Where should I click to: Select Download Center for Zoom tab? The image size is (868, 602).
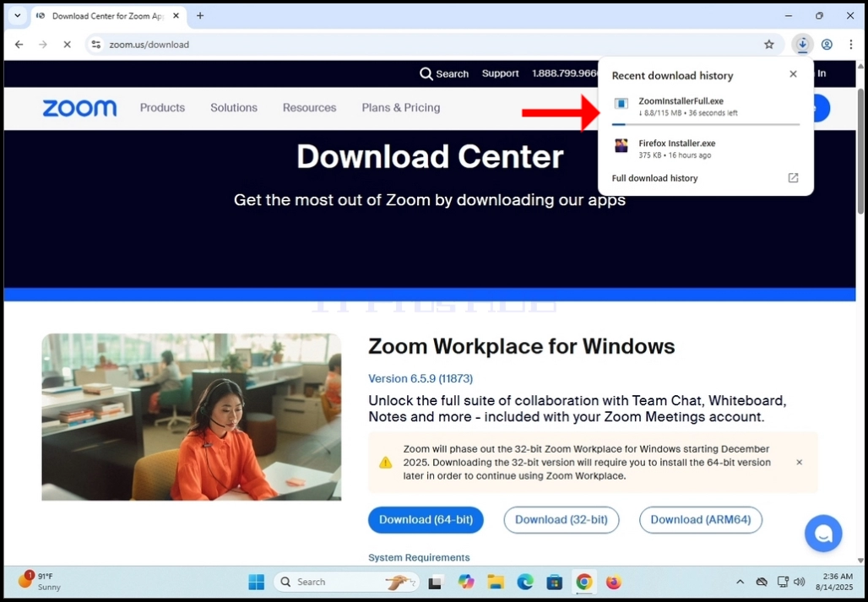(x=108, y=16)
